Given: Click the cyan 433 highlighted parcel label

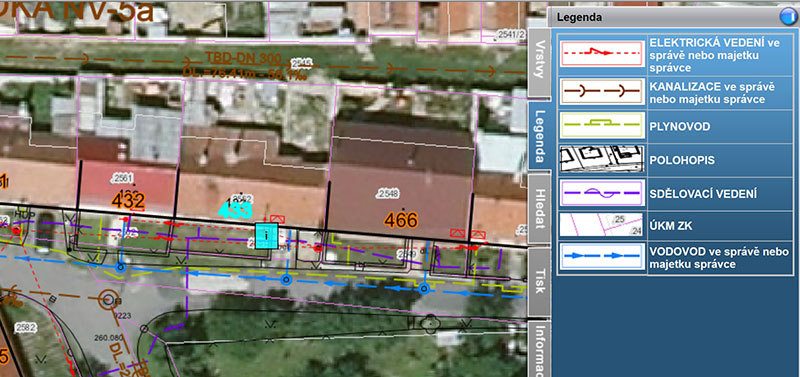Looking at the screenshot, I should coord(235,210).
